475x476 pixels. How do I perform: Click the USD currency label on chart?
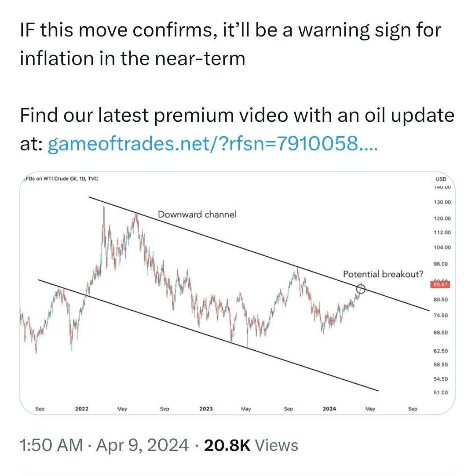click(x=441, y=179)
